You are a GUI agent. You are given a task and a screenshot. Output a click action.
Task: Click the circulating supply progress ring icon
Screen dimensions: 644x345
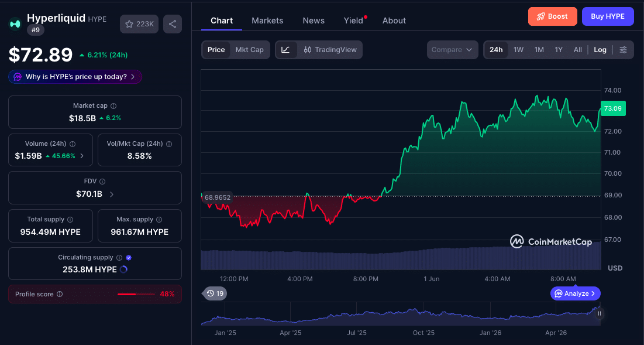coord(123,270)
